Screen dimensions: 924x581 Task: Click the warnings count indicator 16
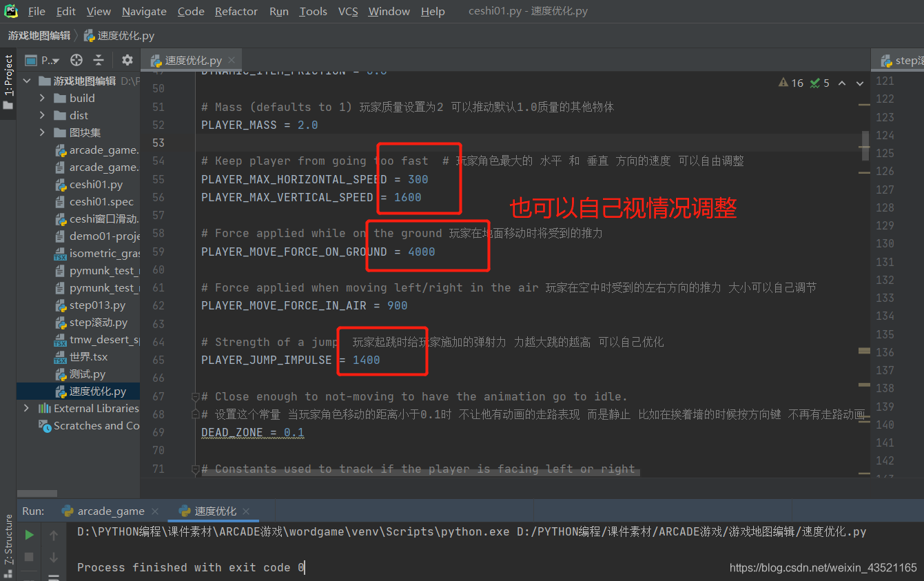(791, 83)
